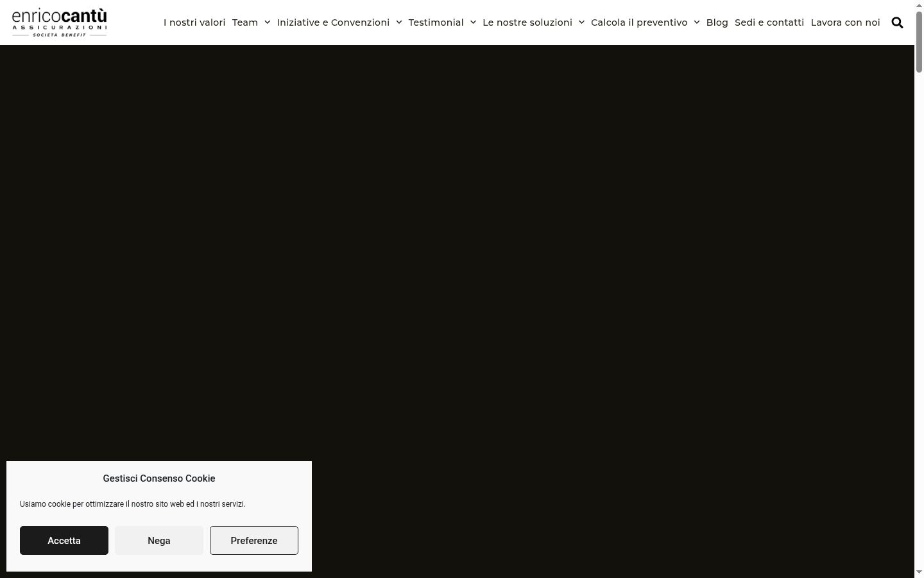Open Le nostre soluzioni menu item

pos(527,22)
